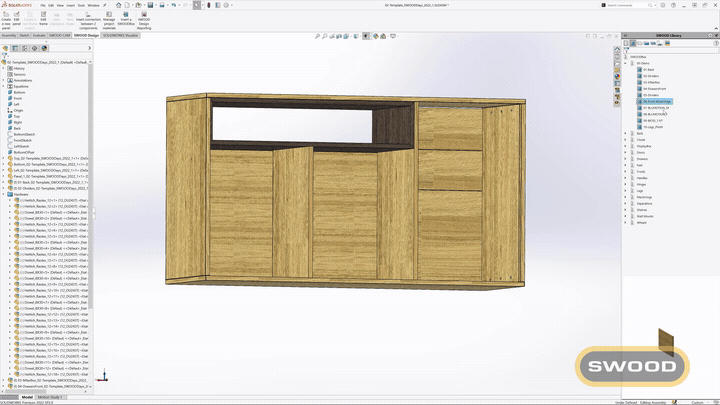Screen dimensions: 720x405
Task: Switch to SOLIDWORKS Visualize tab
Action: 120,35
